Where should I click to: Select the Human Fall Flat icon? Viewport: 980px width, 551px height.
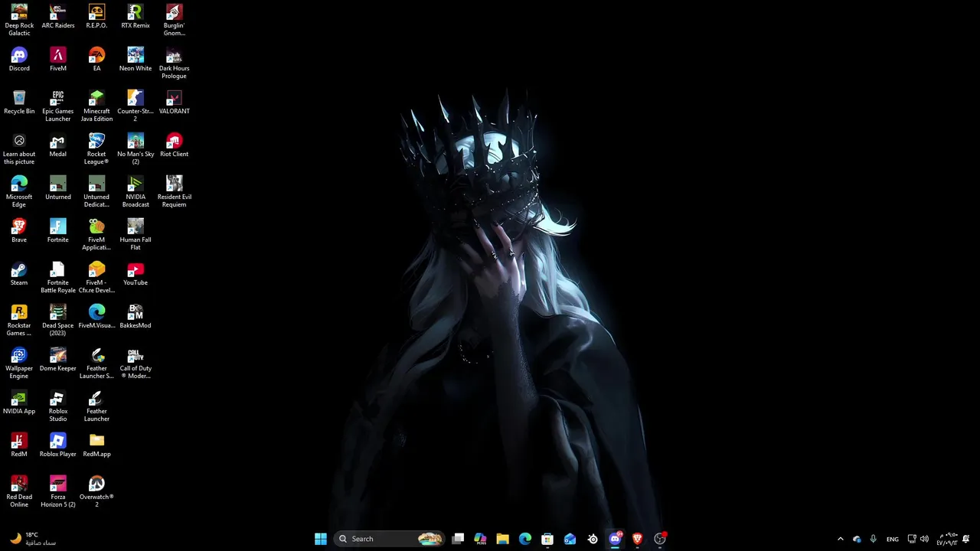point(136,234)
